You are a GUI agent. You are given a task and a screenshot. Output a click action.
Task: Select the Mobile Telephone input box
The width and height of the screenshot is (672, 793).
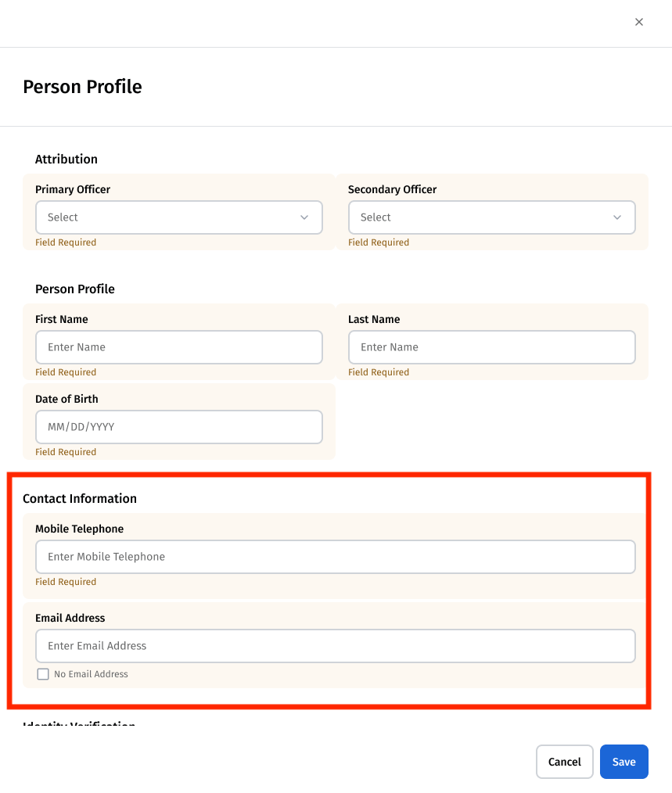click(x=335, y=557)
